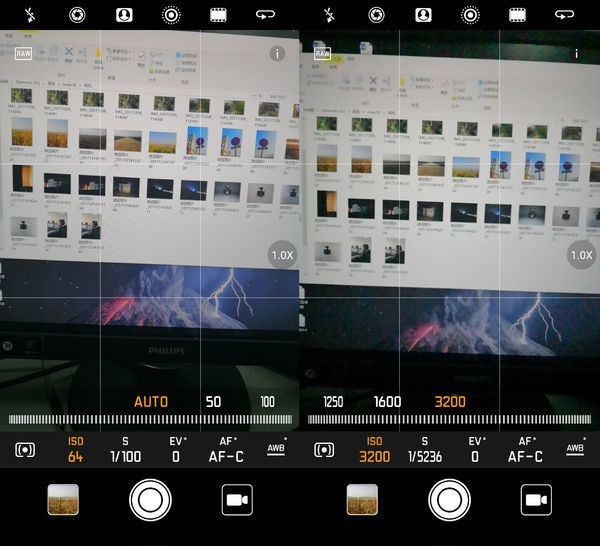
Task: Click the ISO ruler slider under 3200
Action: (450, 419)
